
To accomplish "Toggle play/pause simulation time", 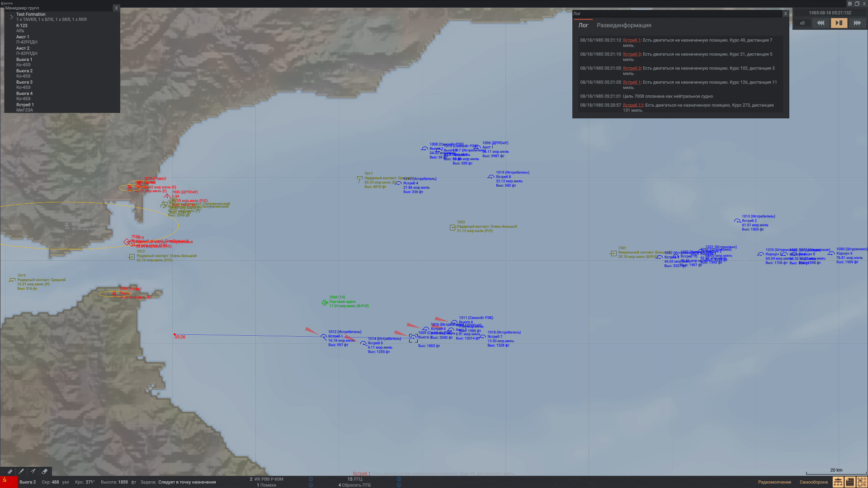I will point(839,23).
